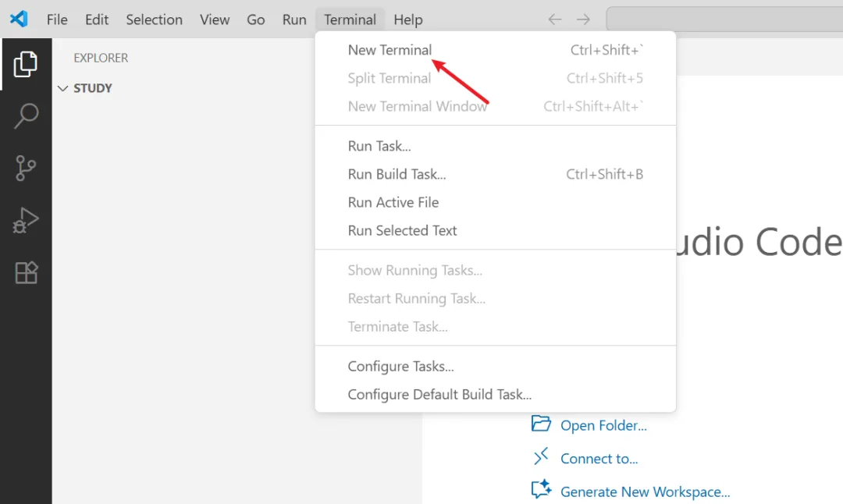The image size is (843, 504).
Task: Click Generate New Workspace... link
Action: [x=645, y=492]
